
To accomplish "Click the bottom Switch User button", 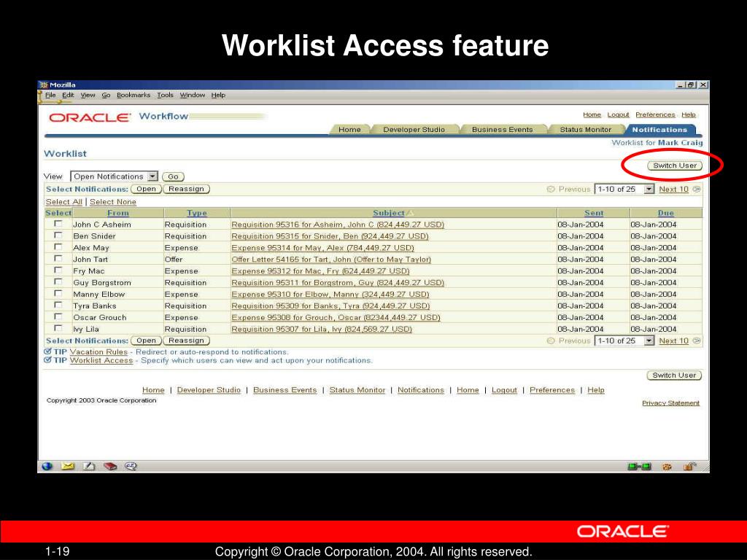I will [674, 376].
